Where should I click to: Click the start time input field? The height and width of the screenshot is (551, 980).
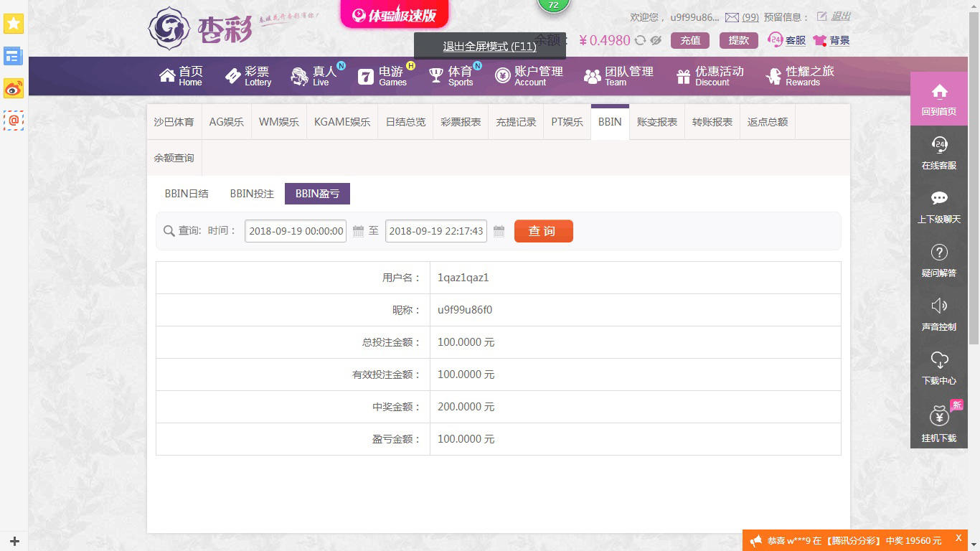296,231
